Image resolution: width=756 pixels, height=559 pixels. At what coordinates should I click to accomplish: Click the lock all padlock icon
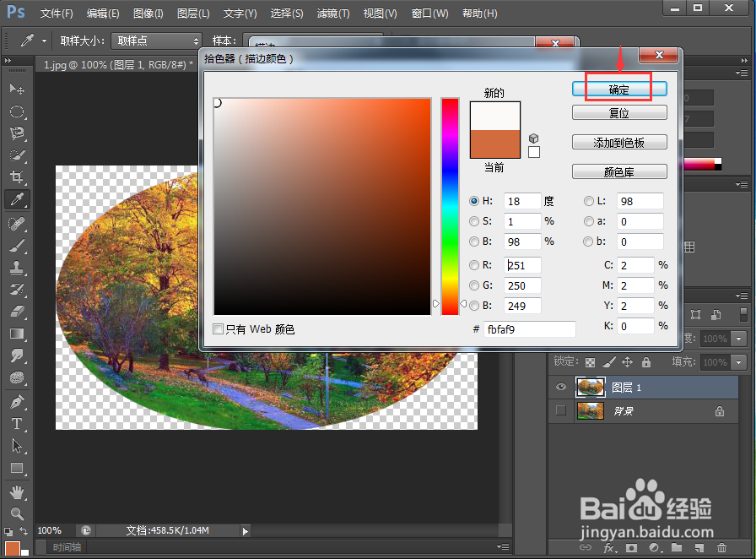(x=646, y=361)
